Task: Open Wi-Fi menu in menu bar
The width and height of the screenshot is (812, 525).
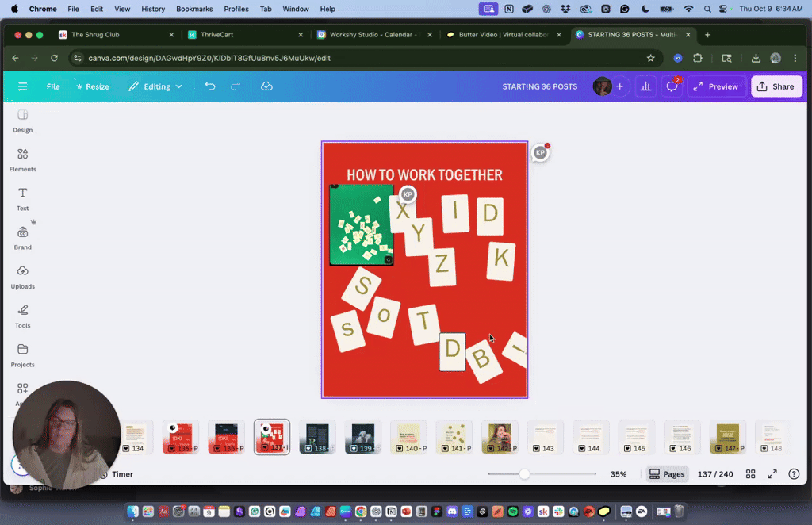Action: (688, 9)
